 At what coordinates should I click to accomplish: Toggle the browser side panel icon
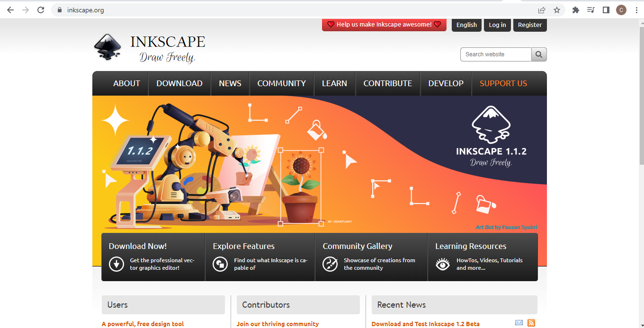point(606,10)
